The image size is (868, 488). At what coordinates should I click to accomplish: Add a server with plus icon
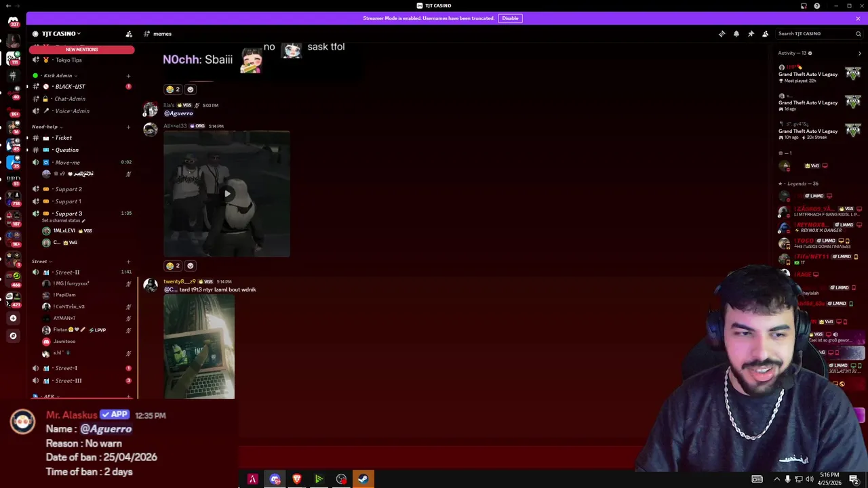click(x=13, y=318)
